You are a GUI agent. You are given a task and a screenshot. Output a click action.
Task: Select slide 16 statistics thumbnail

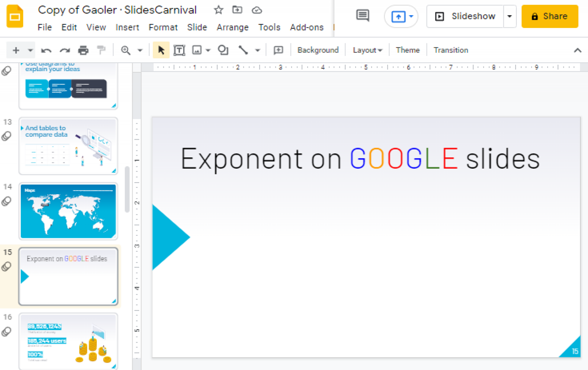pos(68,341)
